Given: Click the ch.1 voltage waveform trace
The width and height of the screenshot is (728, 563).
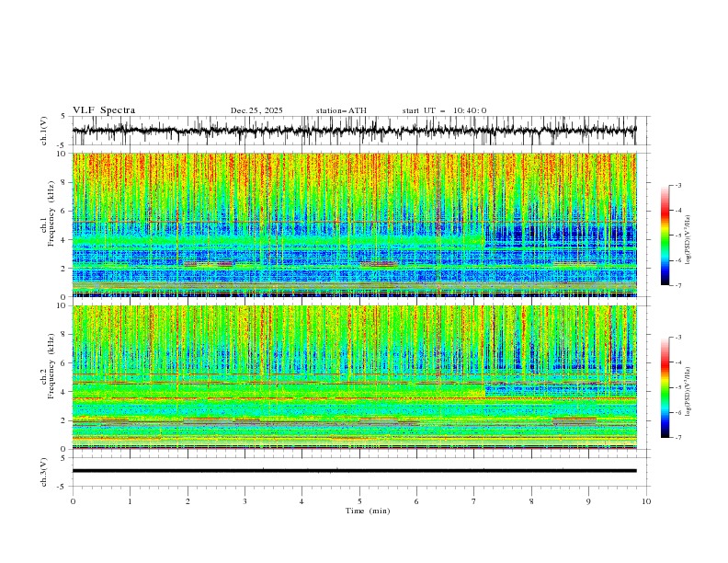Looking at the screenshot, I should [x=354, y=131].
